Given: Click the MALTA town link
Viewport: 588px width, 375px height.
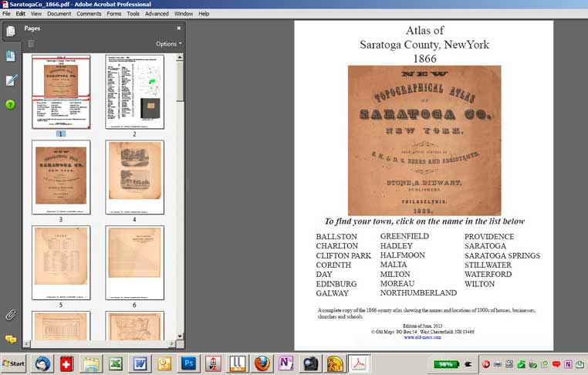Looking at the screenshot, I should pos(394,265).
